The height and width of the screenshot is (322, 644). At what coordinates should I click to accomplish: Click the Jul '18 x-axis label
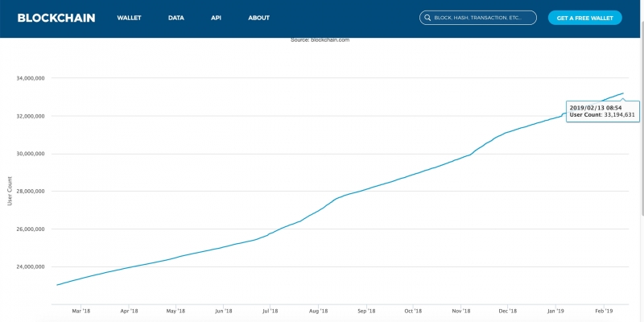[270, 311]
